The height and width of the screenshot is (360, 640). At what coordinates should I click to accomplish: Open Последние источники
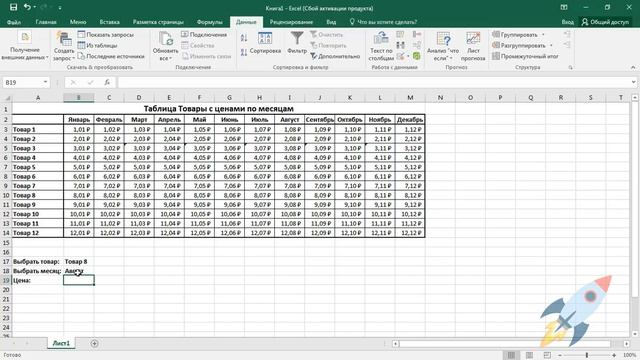pyautogui.click(x=111, y=56)
